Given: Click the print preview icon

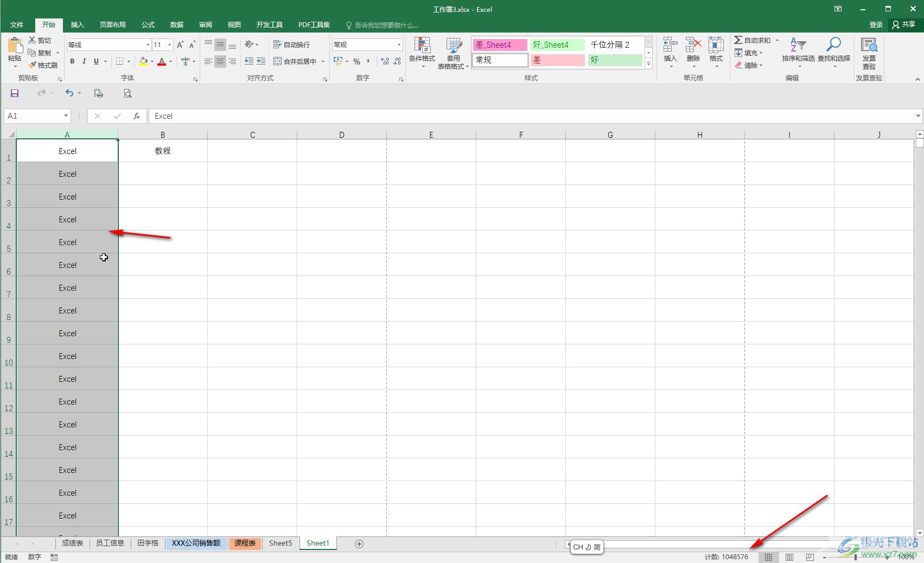Looking at the screenshot, I should (x=128, y=93).
